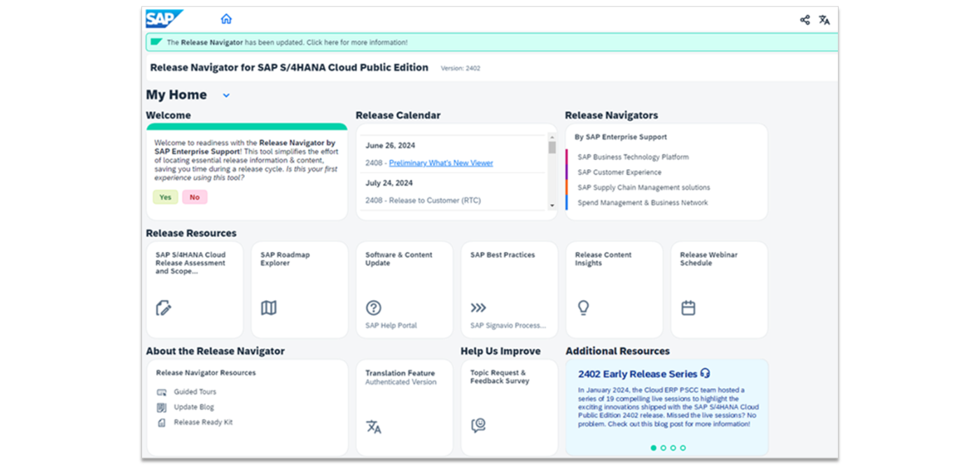This screenshot has height=470, width=980.
Task: Open Guided Tours text link
Action: [x=195, y=392]
